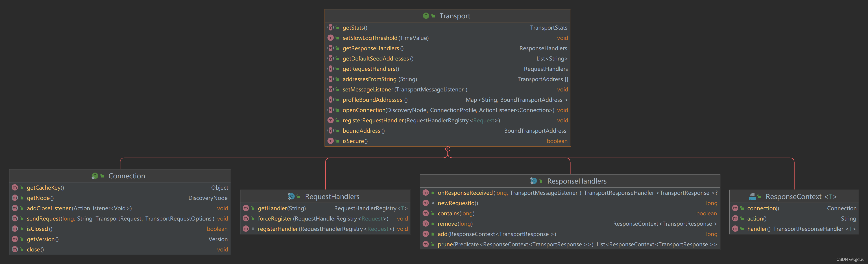
Task: Click the getStats() method name
Action: (355, 28)
